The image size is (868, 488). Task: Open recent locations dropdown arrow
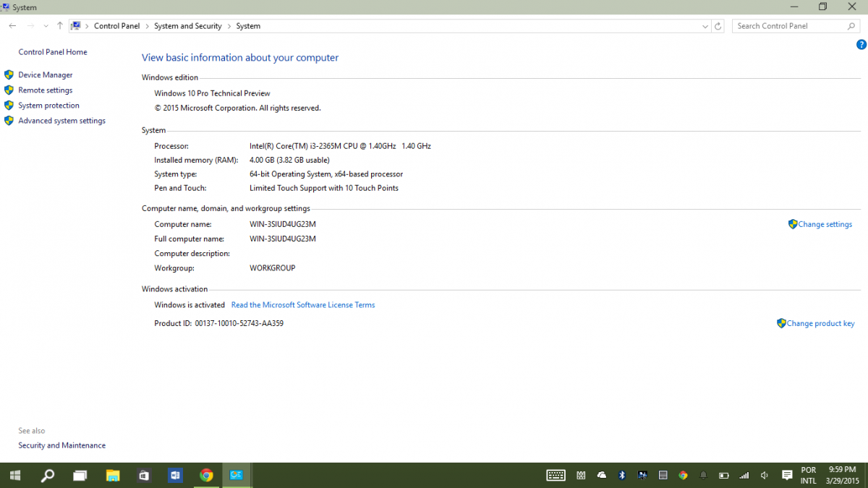46,26
